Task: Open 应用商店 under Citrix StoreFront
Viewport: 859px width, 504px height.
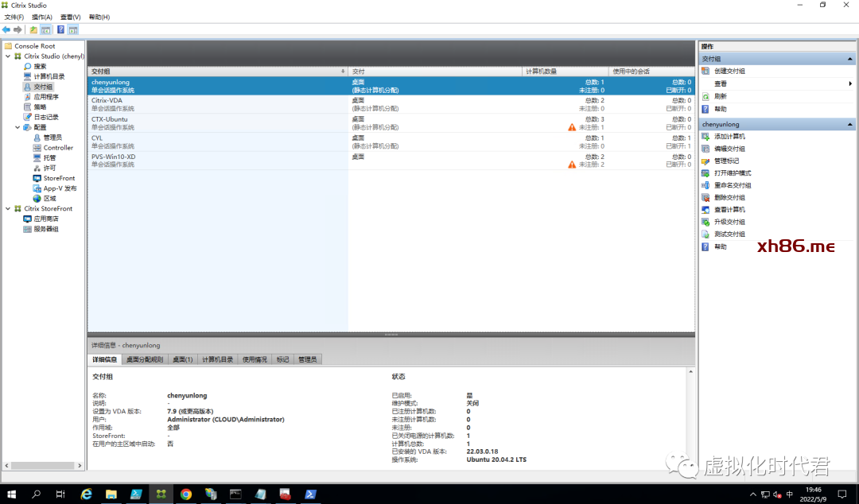Action: coord(46,219)
